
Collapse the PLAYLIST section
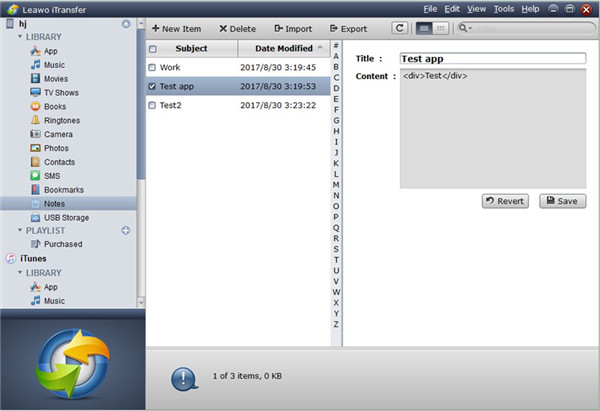pos(20,230)
